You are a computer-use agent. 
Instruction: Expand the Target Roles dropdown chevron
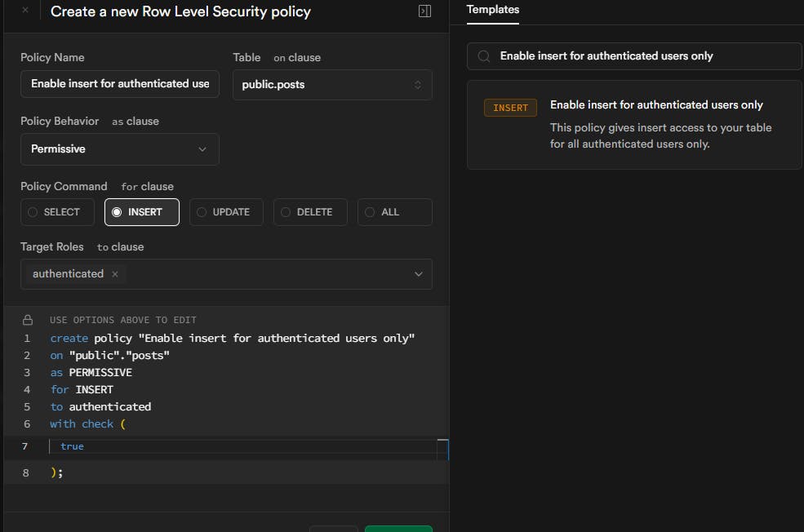coord(419,274)
